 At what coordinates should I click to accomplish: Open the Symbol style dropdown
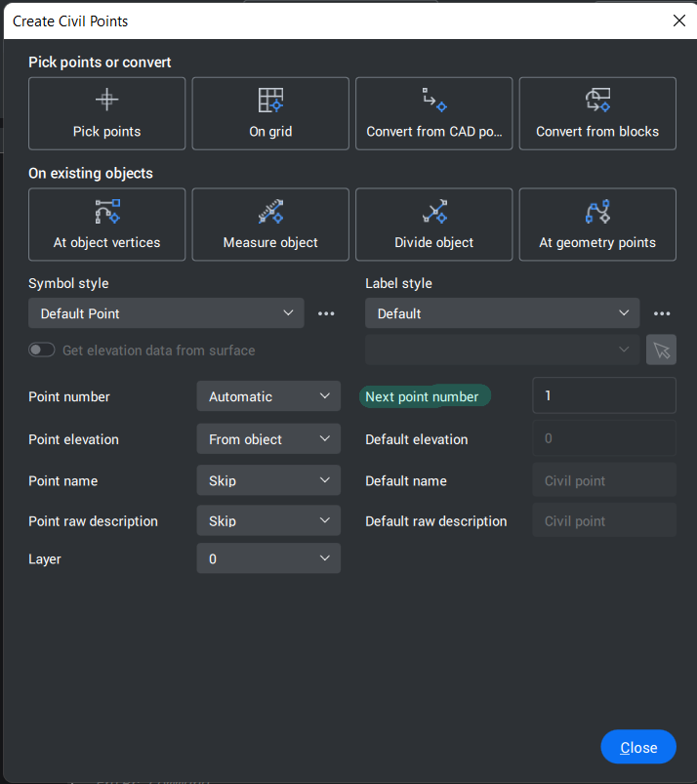point(166,313)
